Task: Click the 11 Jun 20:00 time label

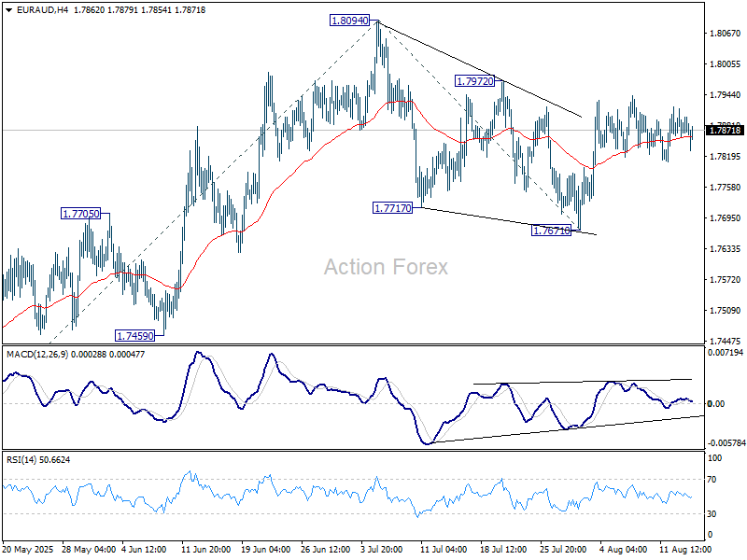Action: 205,550
